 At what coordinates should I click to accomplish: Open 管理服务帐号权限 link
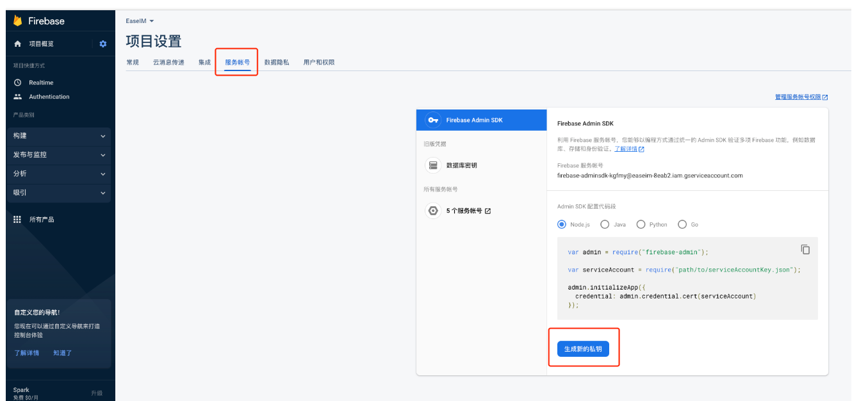click(x=798, y=97)
